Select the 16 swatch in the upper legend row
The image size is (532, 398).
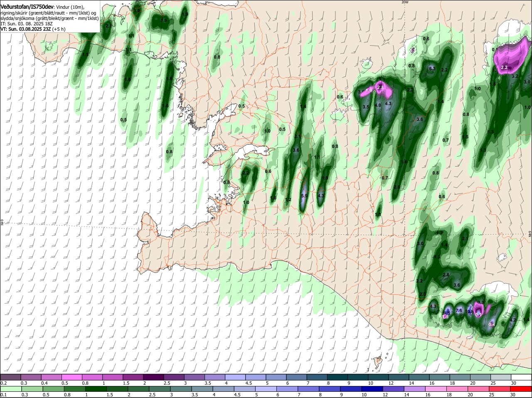tap(440, 377)
